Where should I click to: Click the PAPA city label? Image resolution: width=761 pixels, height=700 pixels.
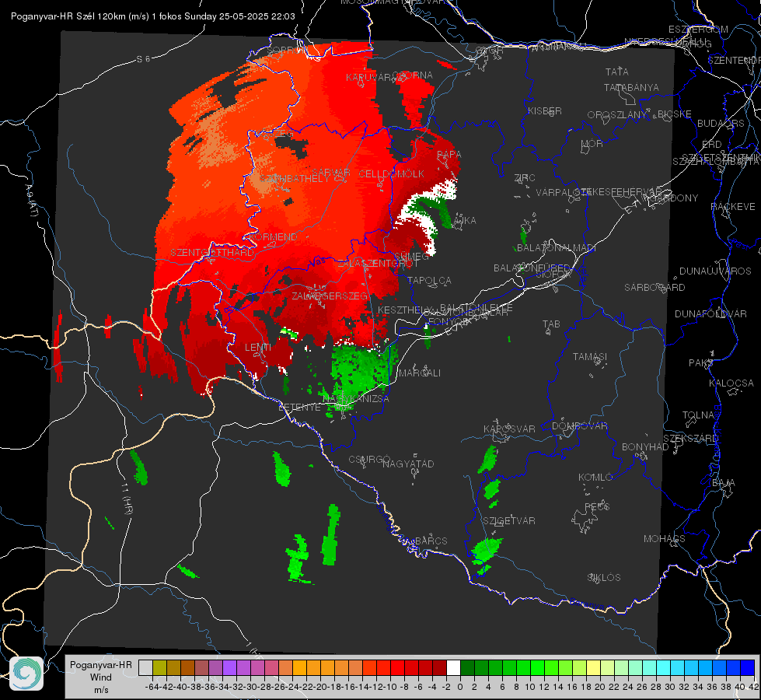click(x=449, y=154)
